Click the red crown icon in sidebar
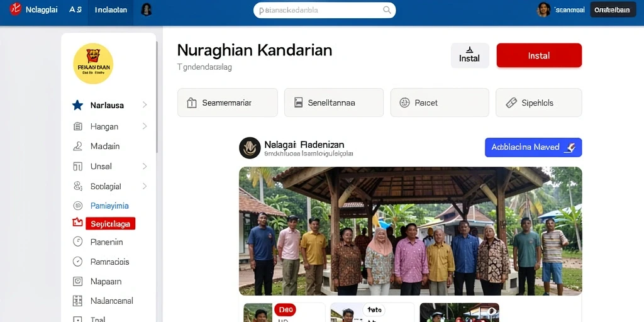644x322 pixels. pyautogui.click(x=77, y=223)
